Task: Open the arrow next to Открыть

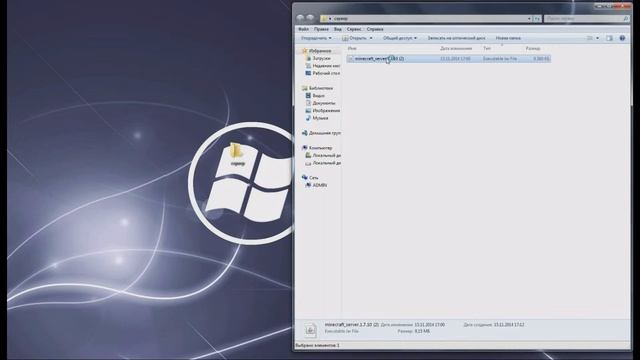Action: coord(371,38)
